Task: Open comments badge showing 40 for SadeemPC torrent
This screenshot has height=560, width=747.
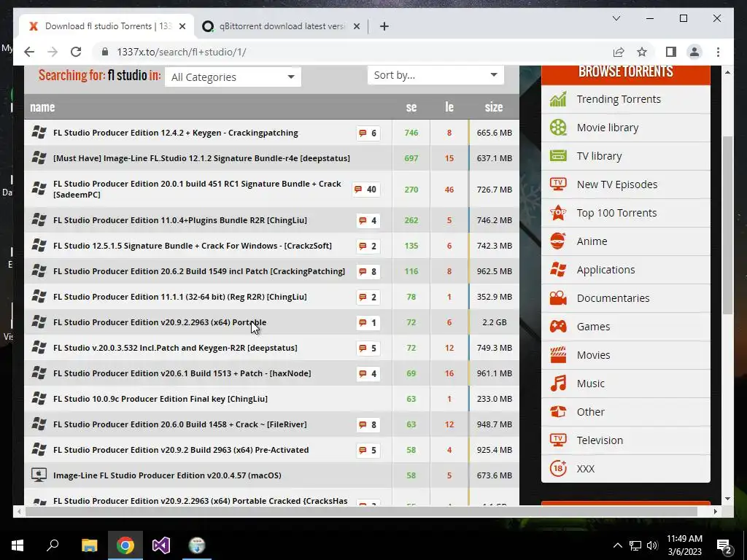Action: point(366,190)
